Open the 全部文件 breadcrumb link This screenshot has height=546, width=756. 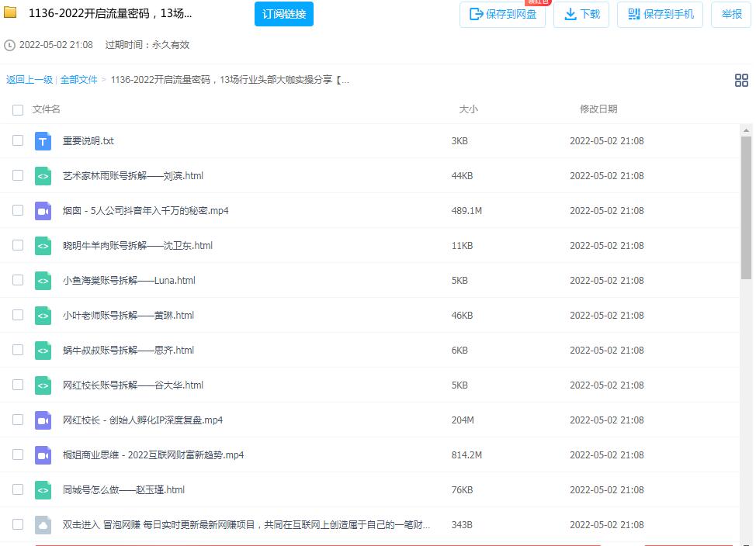click(x=78, y=80)
